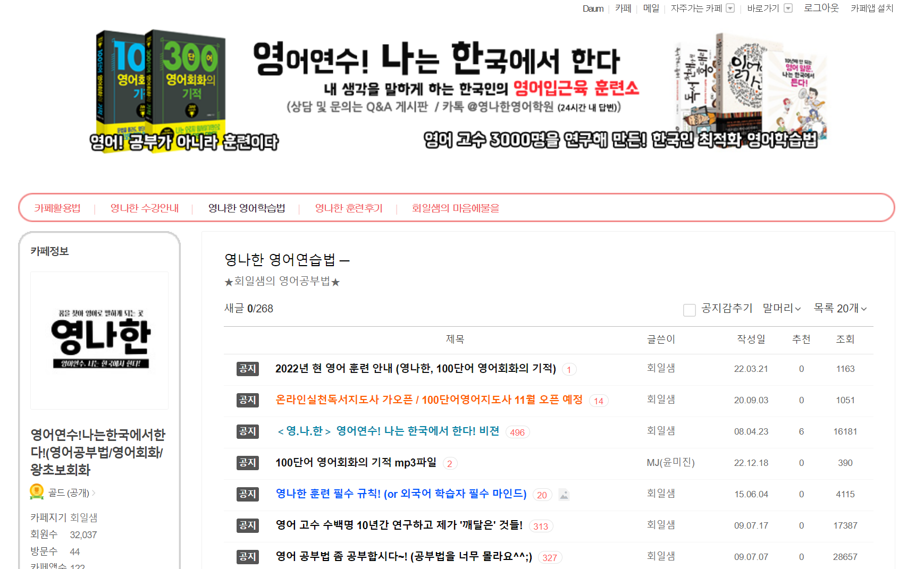Image resolution: width=924 pixels, height=569 pixels.
Task: Click the image attachment icon on 영나한 훈련 필수 규칙 post
Action: 564,495
